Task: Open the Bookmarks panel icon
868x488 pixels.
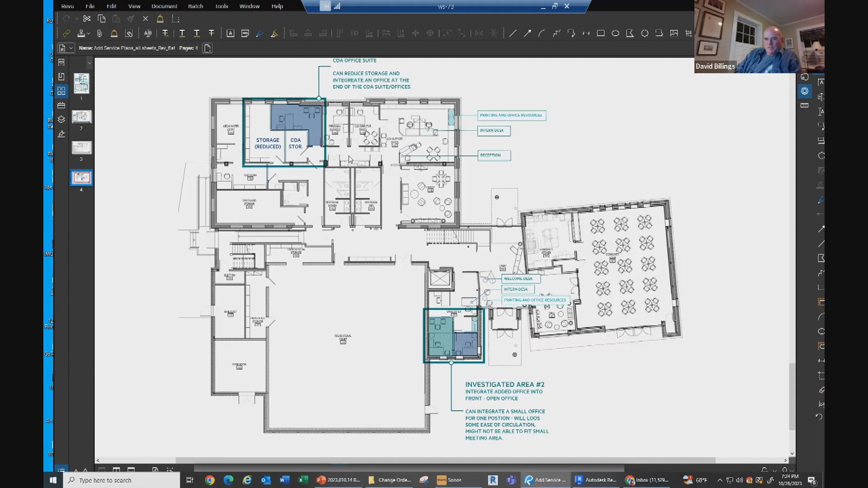Action: pyautogui.click(x=61, y=77)
